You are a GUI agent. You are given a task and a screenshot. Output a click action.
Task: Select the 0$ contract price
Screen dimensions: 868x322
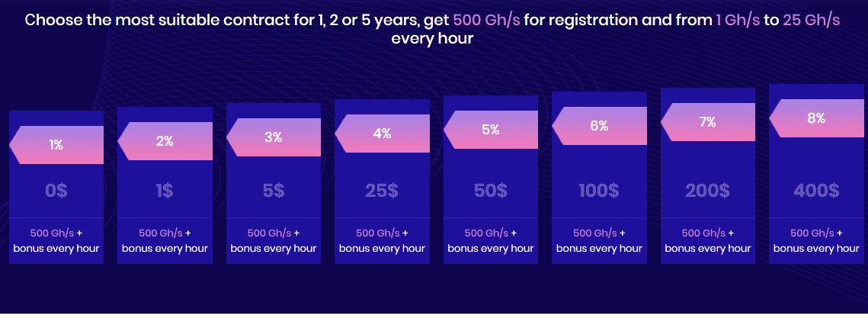[56, 191]
